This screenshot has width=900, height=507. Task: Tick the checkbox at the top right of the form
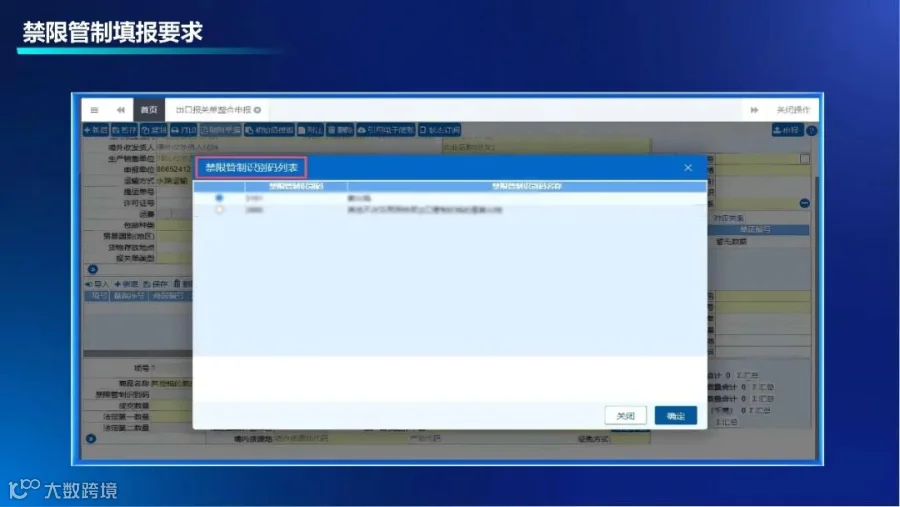point(805,158)
